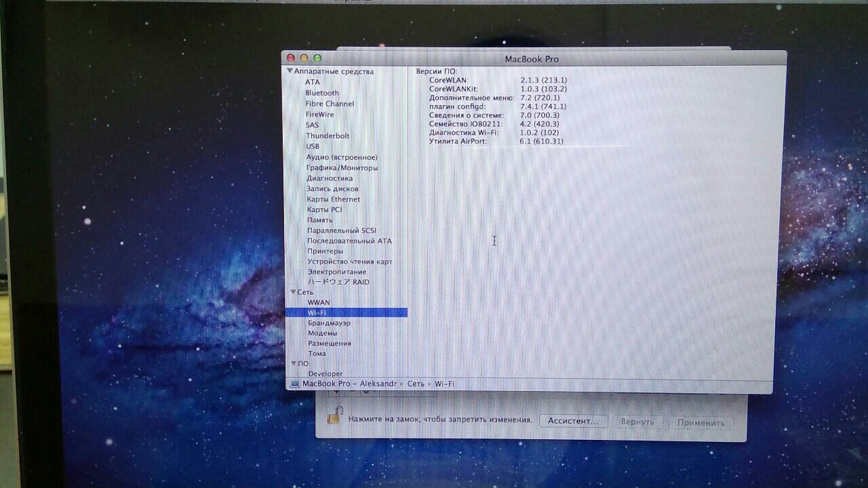Select Модемы in the sidebar
The height and width of the screenshot is (488, 868).
point(322,333)
